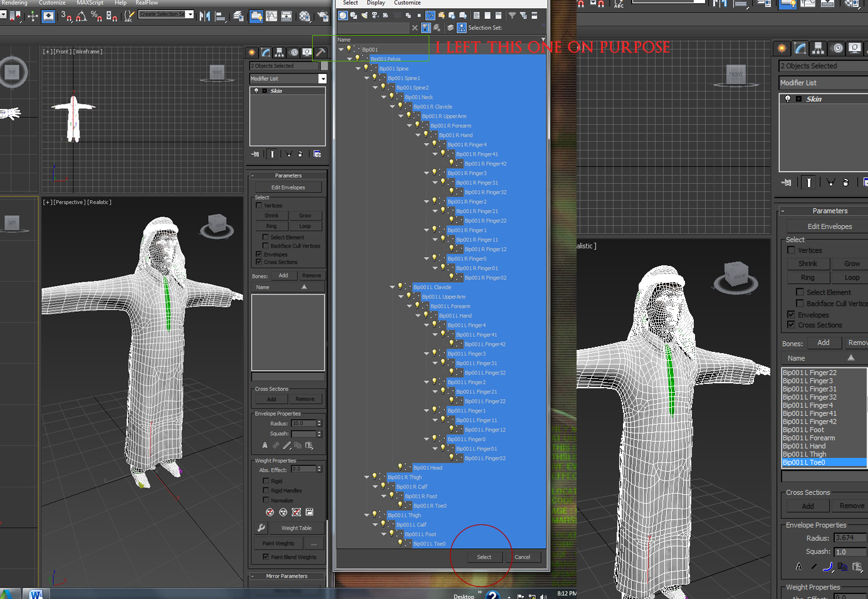Select Bip001 R Foot in the bone tree
868x599 pixels.
422,496
